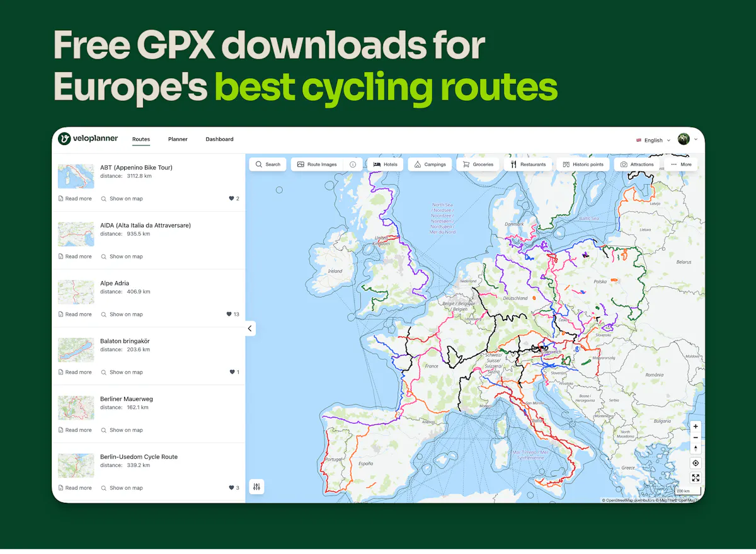
Task: Read more about ABT (Appenino Bike Tour)
Action: [x=74, y=199]
